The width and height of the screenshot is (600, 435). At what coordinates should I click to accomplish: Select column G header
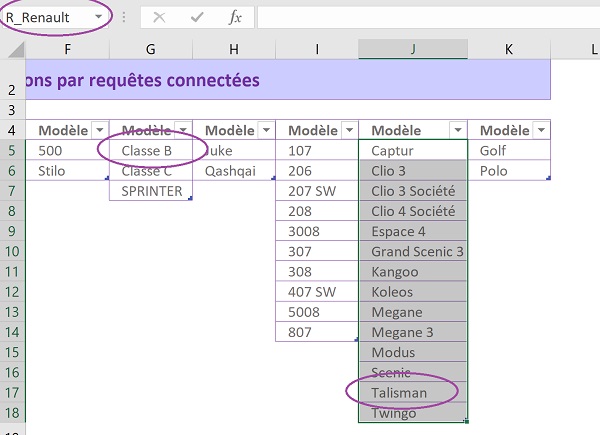pyautogui.click(x=151, y=49)
